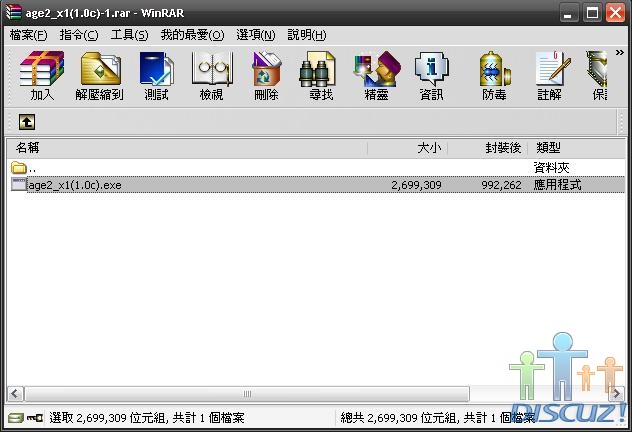632x432 pixels.
Task: Click the right scroll arrow
Action: point(617,393)
